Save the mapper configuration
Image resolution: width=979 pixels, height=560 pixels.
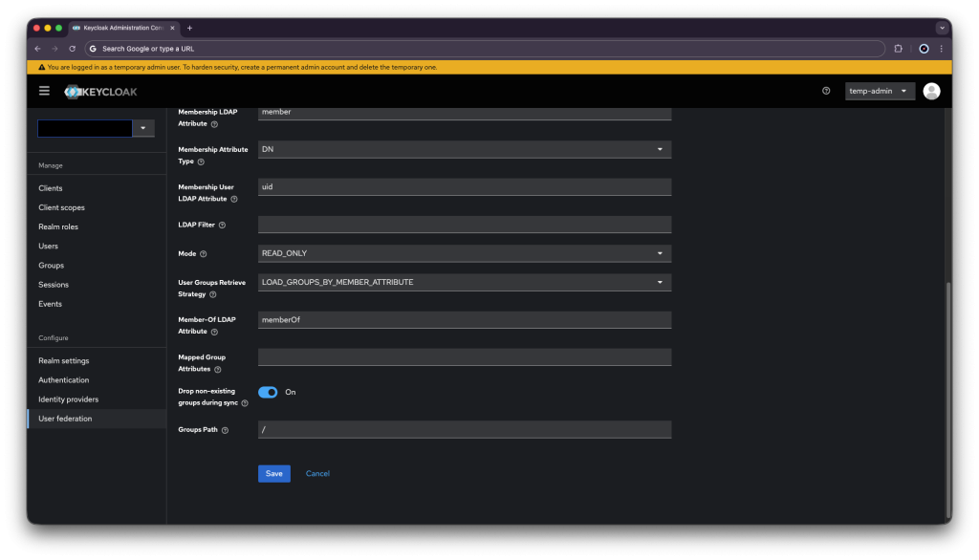[x=273, y=474]
